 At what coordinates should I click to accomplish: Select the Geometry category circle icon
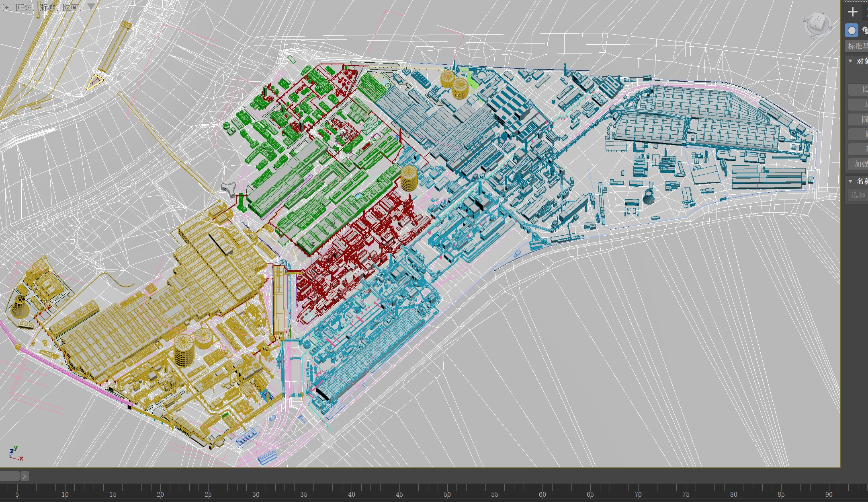(852, 31)
